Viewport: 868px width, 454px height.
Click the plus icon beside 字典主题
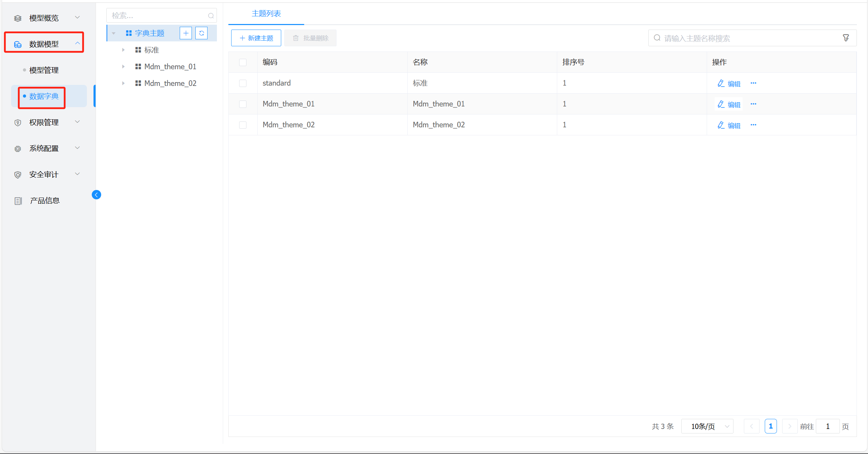tap(186, 33)
